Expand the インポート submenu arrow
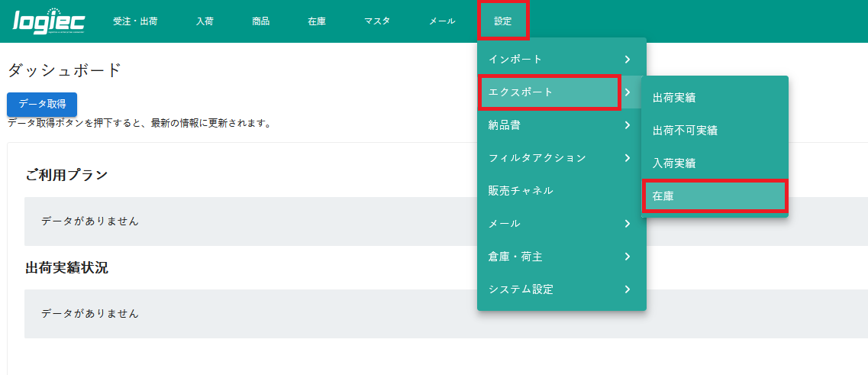This screenshot has height=375, width=868. (x=627, y=60)
